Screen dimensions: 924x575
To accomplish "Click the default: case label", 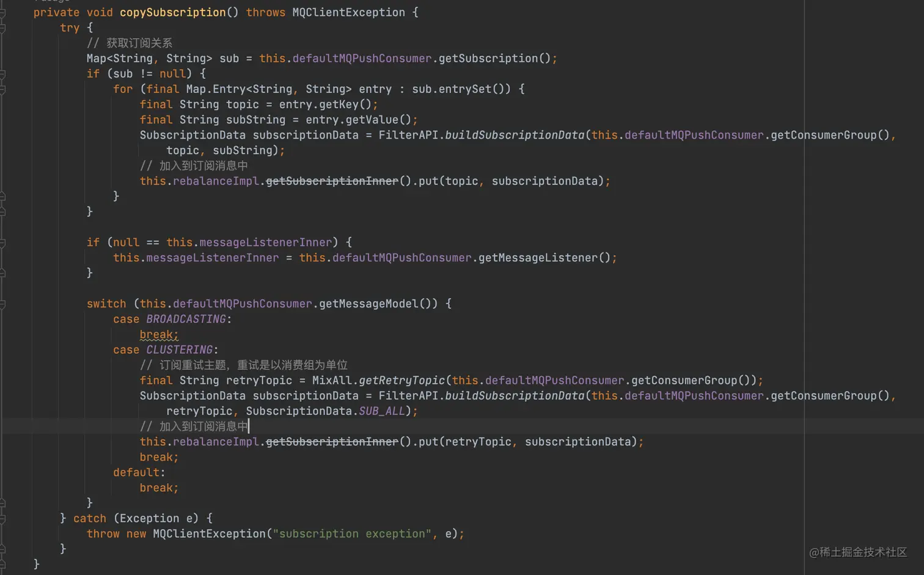I will coord(139,472).
